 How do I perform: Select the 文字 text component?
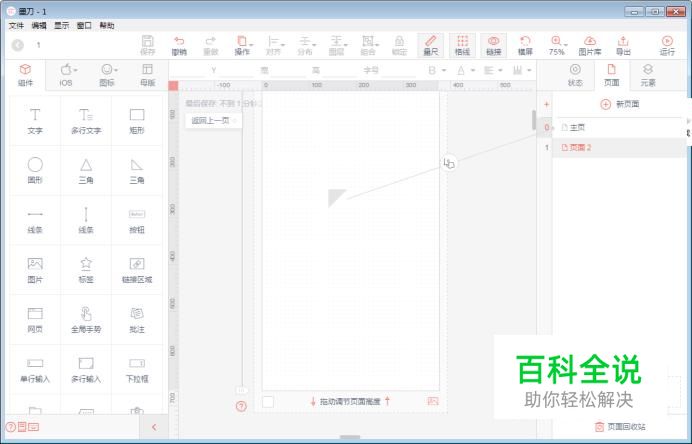pos(35,121)
